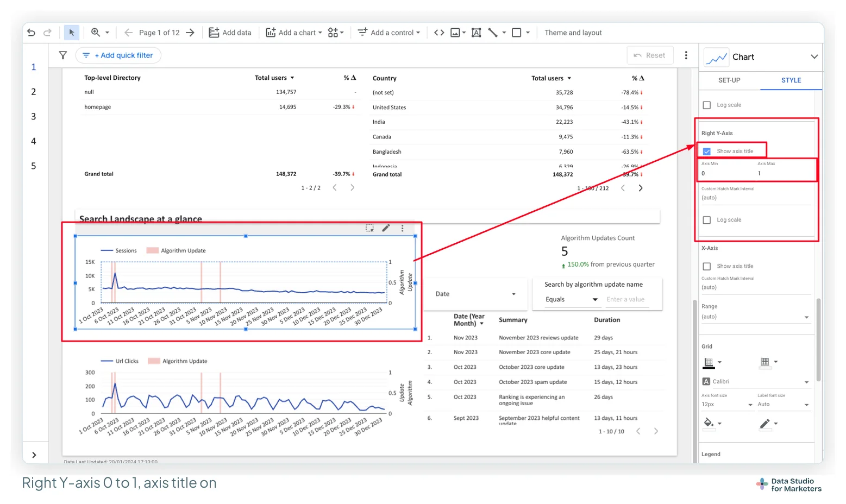
Task: Click the Axis Max input field
Action: pyautogui.click(x=785, y=173)
